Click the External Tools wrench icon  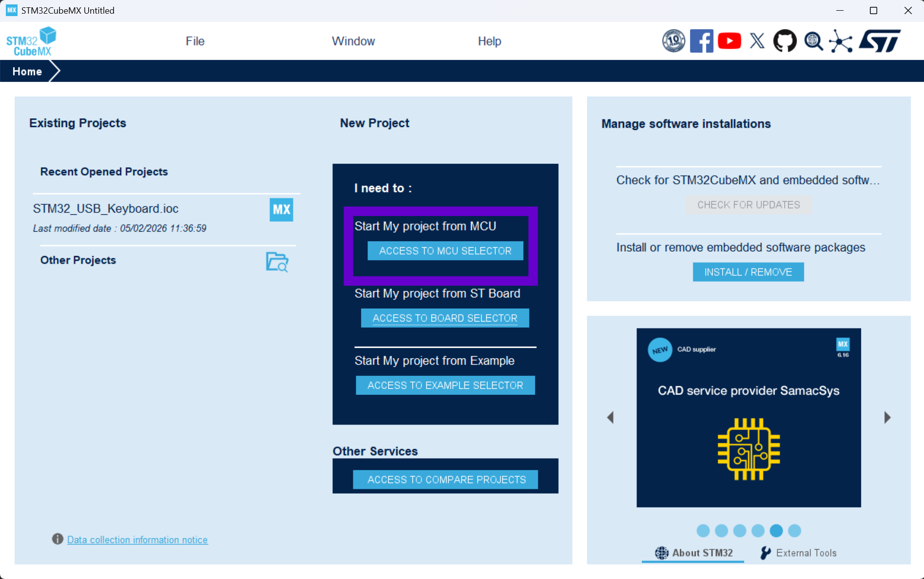coord(766,553)
